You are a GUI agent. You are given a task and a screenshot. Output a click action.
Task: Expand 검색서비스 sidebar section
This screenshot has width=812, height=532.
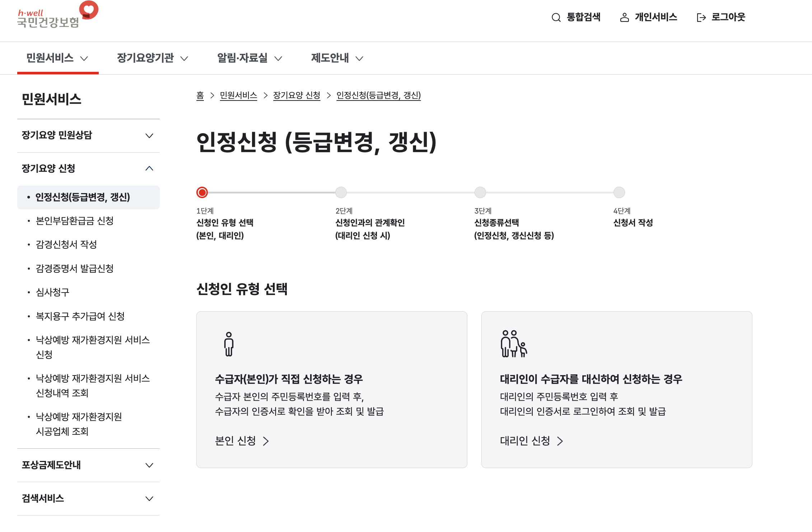(x=88, y=499)
